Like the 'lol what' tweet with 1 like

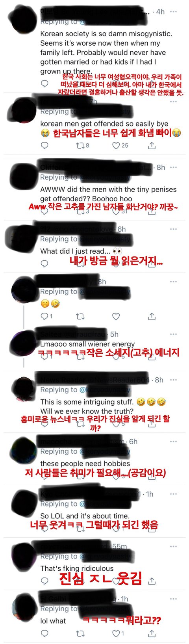(116, 633)
